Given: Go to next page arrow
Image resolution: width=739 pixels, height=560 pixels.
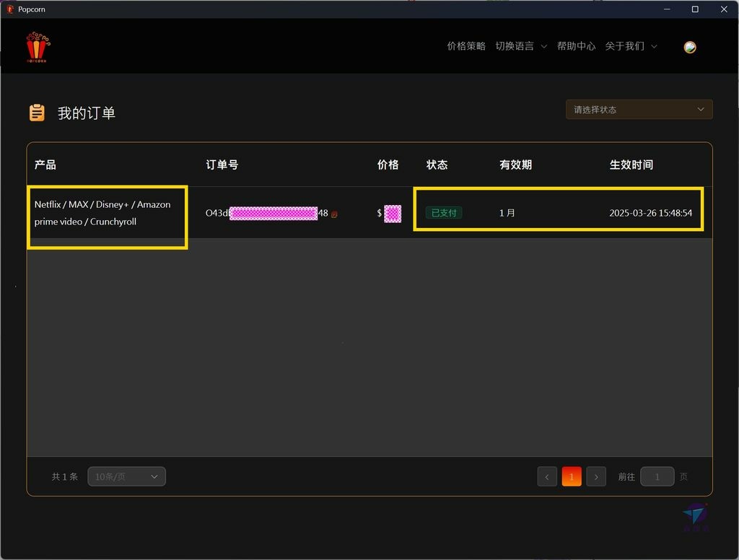Looking at the screenshot, I should (x=596, y=476).
